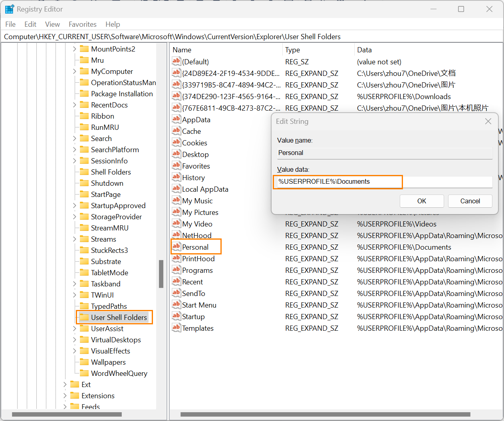Click the Recent value's ab icon
This screenshot has width=504, height=421.
[x=177, y=281]
